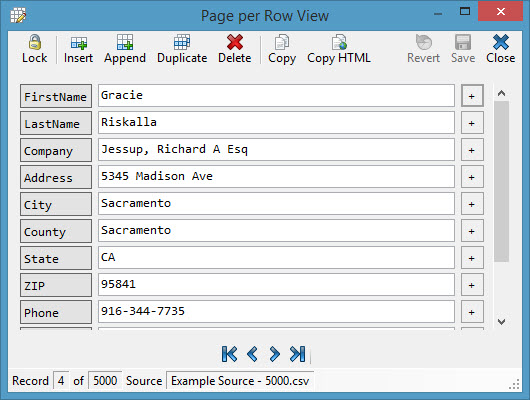Click the County label button
Image resolution: width=530 pixels, height=400 pixels.
[56, 231]
